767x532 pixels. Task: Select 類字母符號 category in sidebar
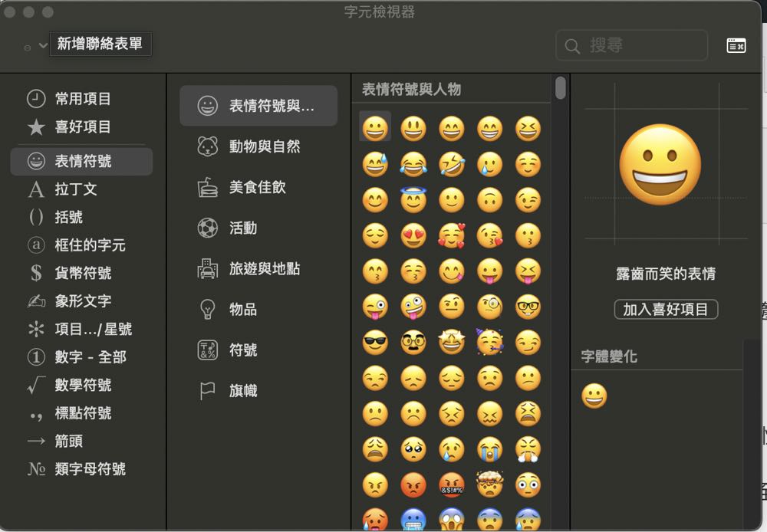pyautogui.click(x=81, y=469)
